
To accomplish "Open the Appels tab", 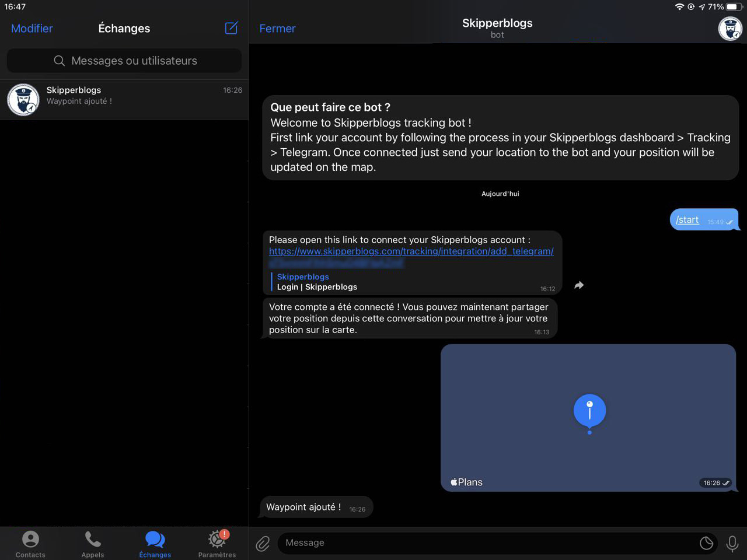I will coord(93,544).
